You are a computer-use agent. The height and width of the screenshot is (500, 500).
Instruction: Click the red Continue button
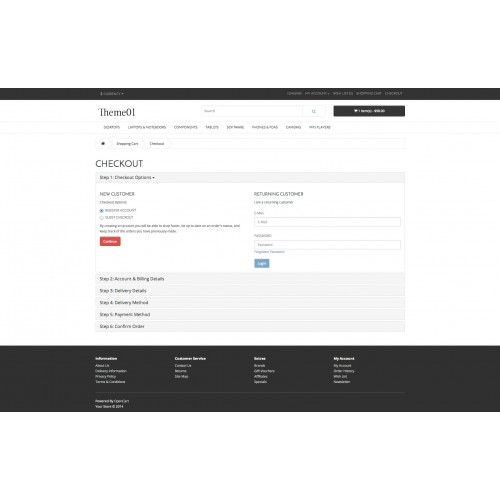coord(110,241)
